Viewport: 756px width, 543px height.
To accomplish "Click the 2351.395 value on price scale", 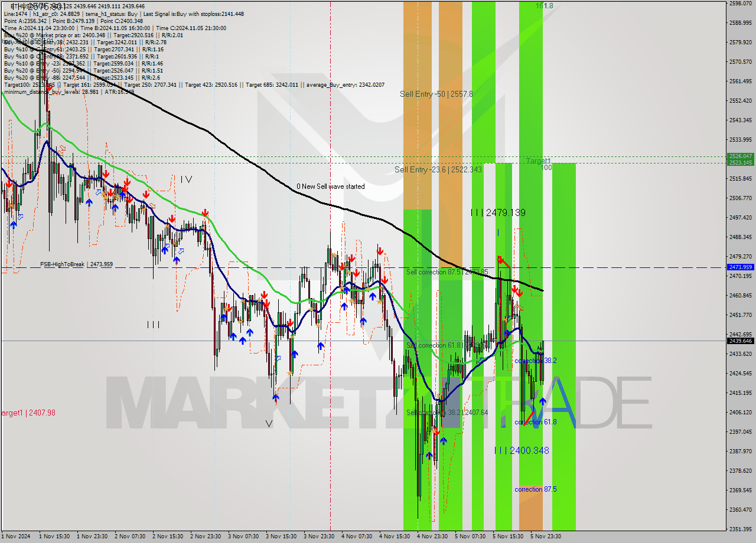I will point(740,529).
